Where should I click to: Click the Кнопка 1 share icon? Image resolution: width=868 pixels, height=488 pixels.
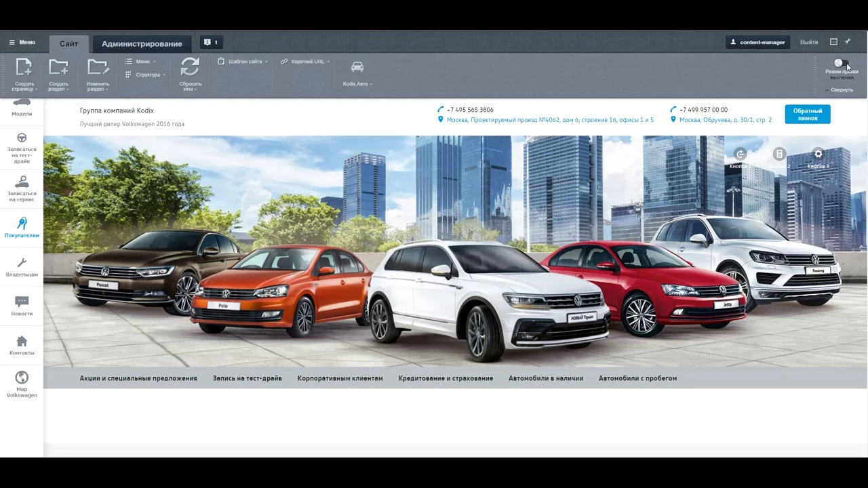click(x=740, y=155)
